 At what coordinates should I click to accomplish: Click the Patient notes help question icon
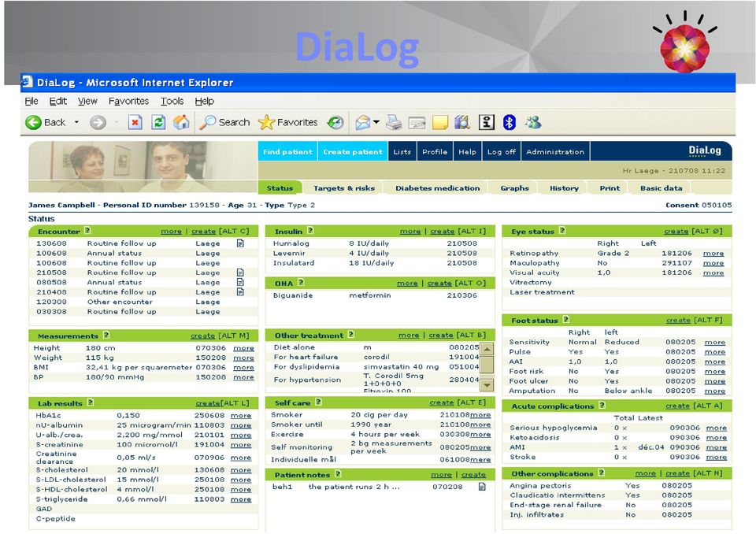[x=338, y=474]
